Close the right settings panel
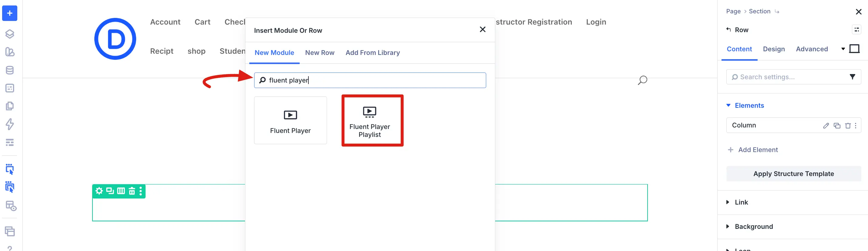Image resolution: width=868 pixels, height=251 pixels. pyautogui.click(x=859, y=12)
